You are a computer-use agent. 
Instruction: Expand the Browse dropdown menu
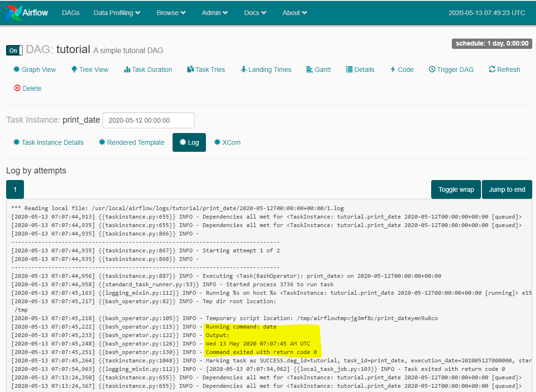pos(171,13)
